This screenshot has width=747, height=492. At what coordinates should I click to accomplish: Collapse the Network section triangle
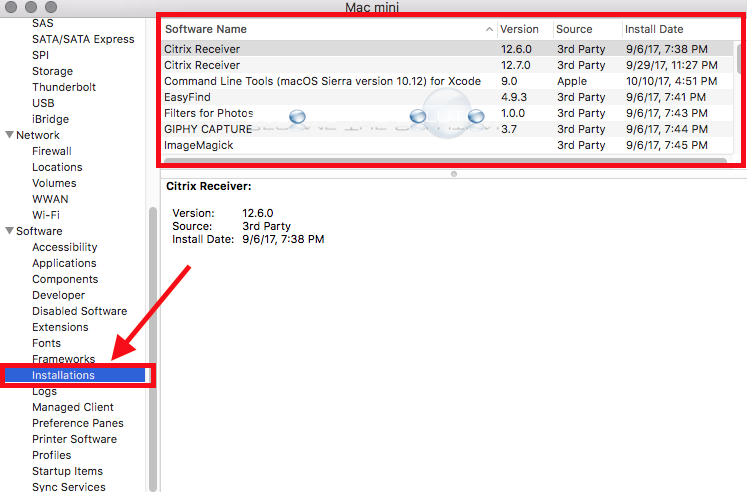pos(9,135)
